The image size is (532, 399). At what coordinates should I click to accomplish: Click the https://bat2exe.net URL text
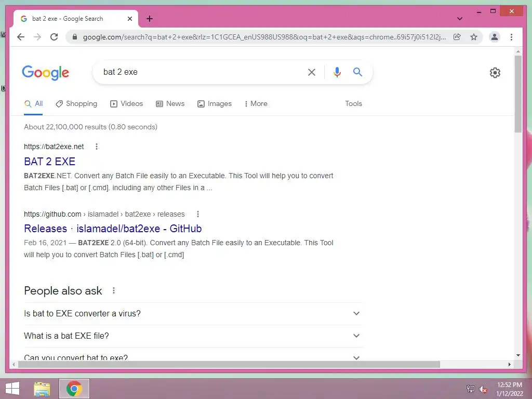pyautogui.click(x=54, y=147)
